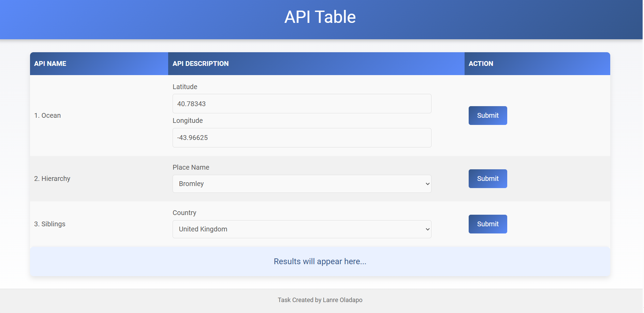The image size is (644, 313).
Task: Select the "2. Hierarchy" row name
Action: (x=52, y=179)
